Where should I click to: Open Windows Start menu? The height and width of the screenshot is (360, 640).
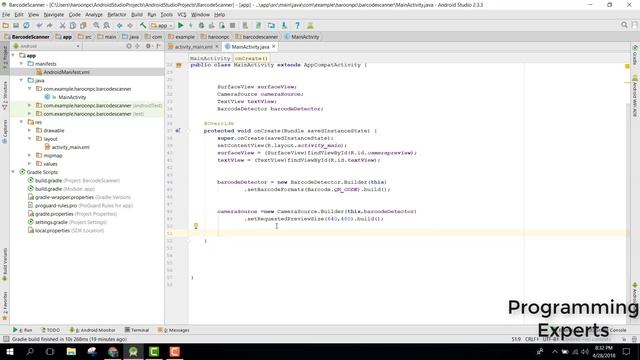(10, 351)
